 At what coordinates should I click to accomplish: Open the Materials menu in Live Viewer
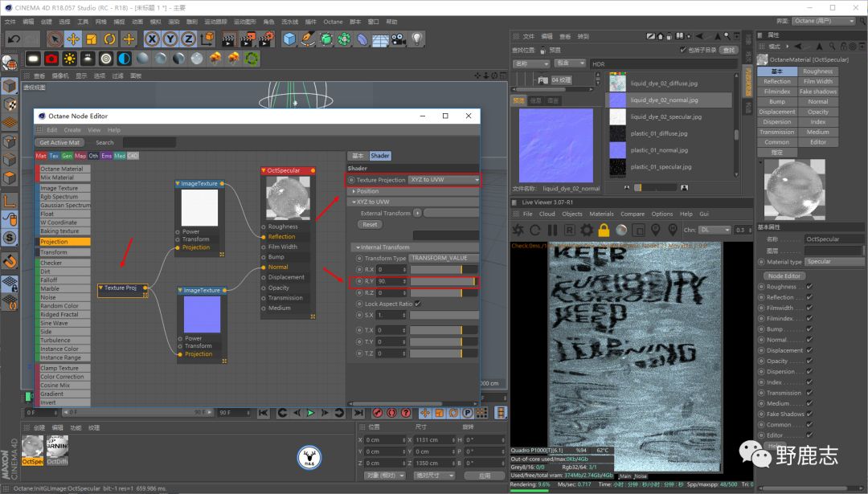[x=601, y=214]
